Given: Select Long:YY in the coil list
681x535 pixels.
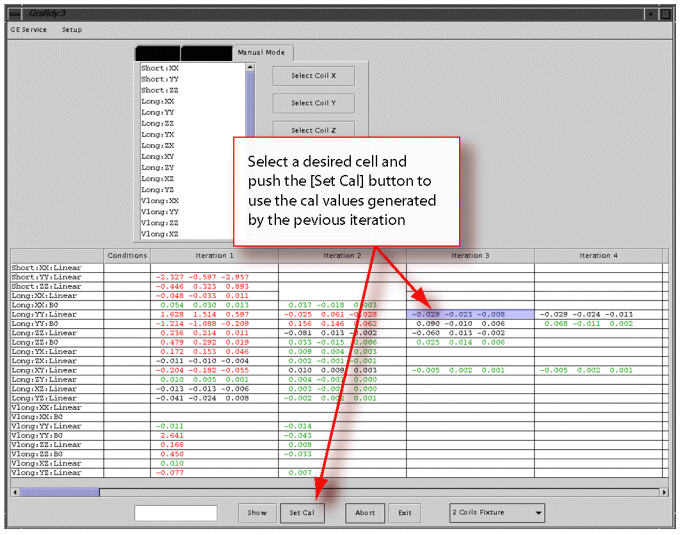Looking at the screenshot, I should click(x=160, y=112).
